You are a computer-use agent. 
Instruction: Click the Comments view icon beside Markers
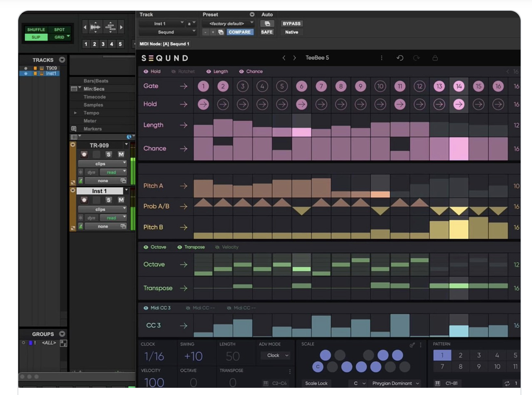pyautogui.click(x=74, y=129)
